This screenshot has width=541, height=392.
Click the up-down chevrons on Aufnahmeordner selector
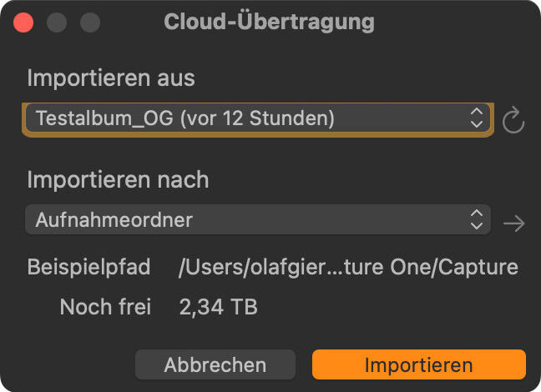[x=477, y=220]
